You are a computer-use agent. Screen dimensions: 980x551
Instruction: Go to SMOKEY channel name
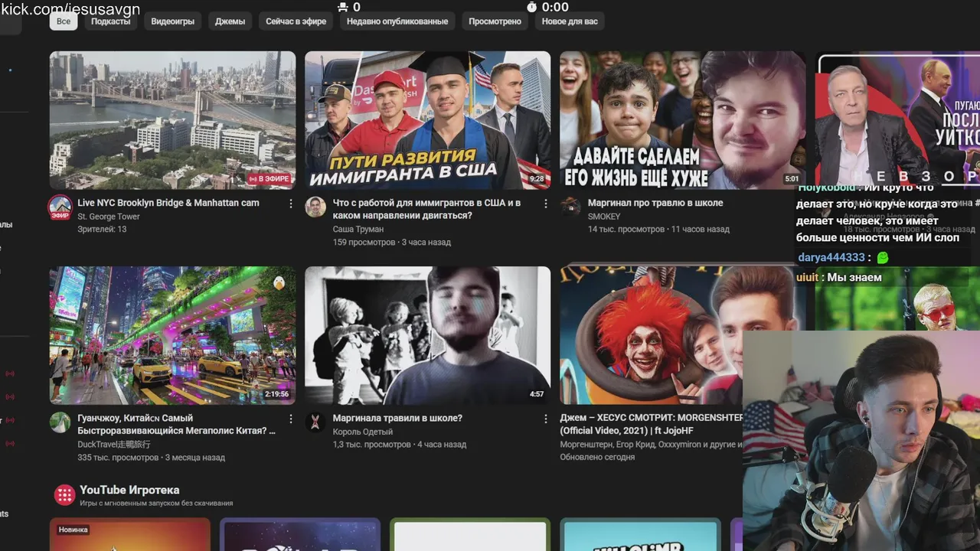pyautogui.click(x=604, y=217)
